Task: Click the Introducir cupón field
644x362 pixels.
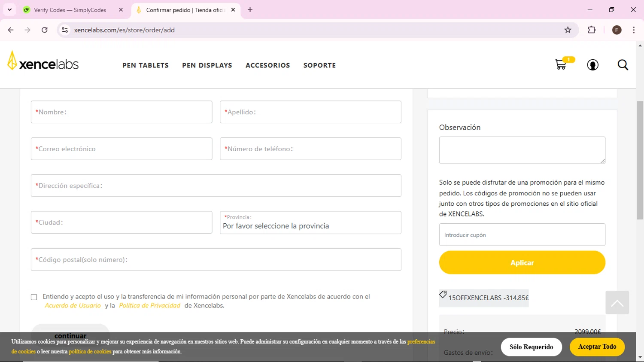Action: coord(522,234)
